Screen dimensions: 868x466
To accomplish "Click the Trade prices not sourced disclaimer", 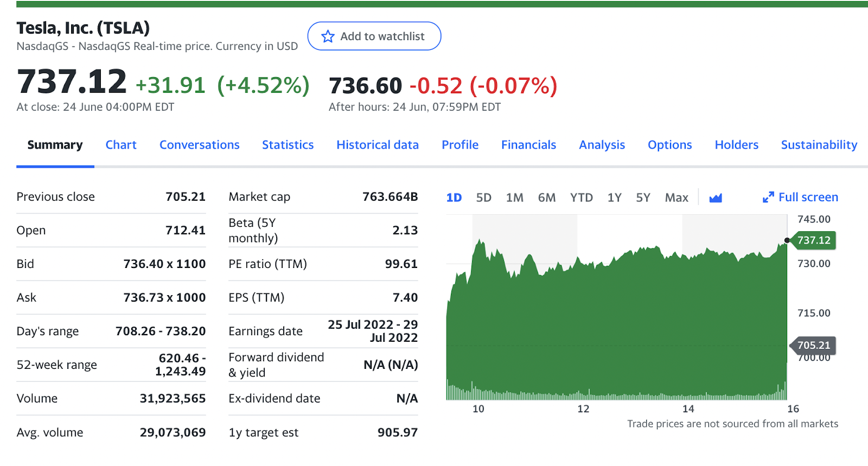I will coord(732,424).
